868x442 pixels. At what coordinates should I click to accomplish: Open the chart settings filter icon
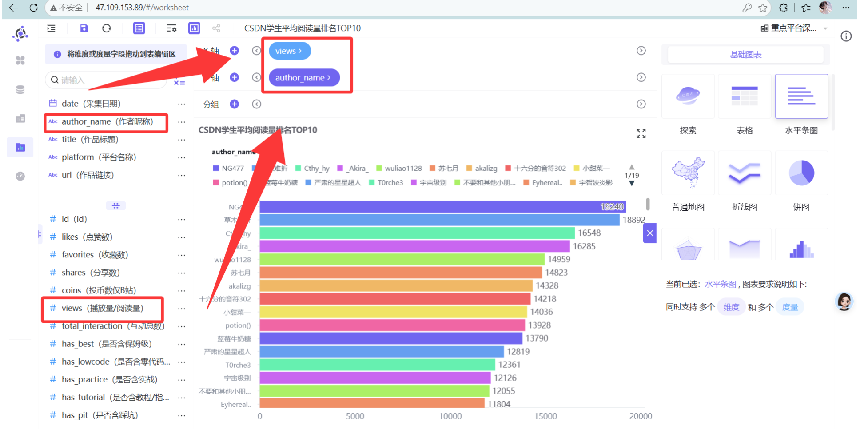click(172, 28)
